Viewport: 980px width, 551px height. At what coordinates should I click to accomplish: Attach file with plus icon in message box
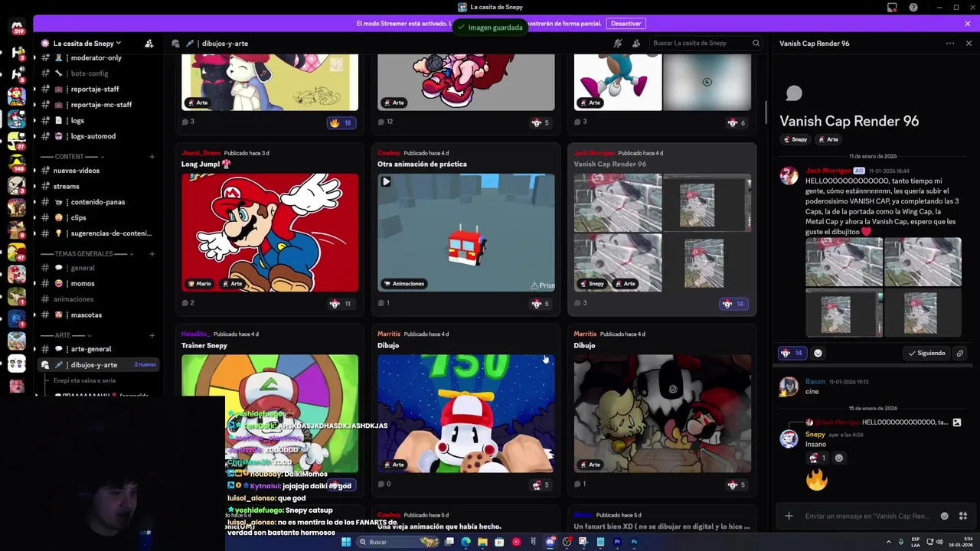789,516
